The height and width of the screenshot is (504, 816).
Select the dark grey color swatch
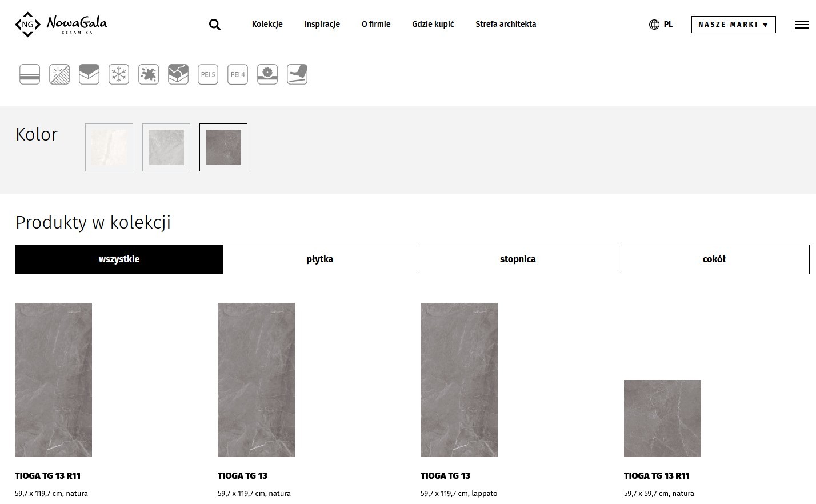223,147
